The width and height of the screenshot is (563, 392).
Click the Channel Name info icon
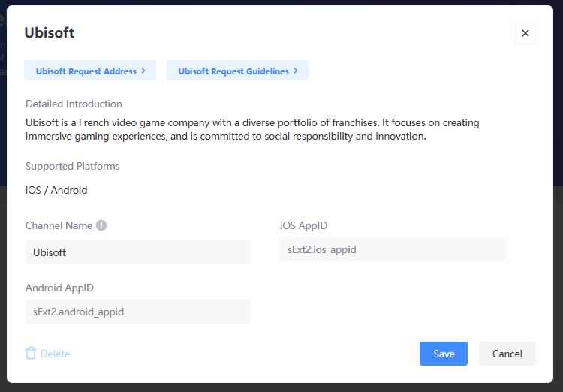(x=101, y=225)
